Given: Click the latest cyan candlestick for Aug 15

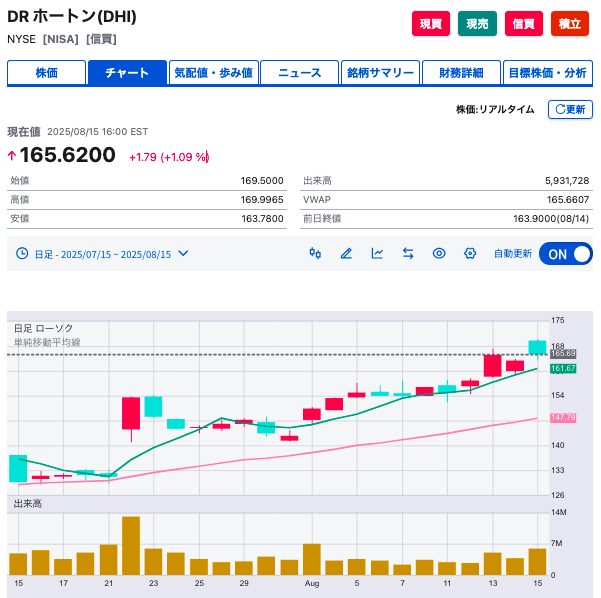Looking at the screenshot, I should pos(537,347).
